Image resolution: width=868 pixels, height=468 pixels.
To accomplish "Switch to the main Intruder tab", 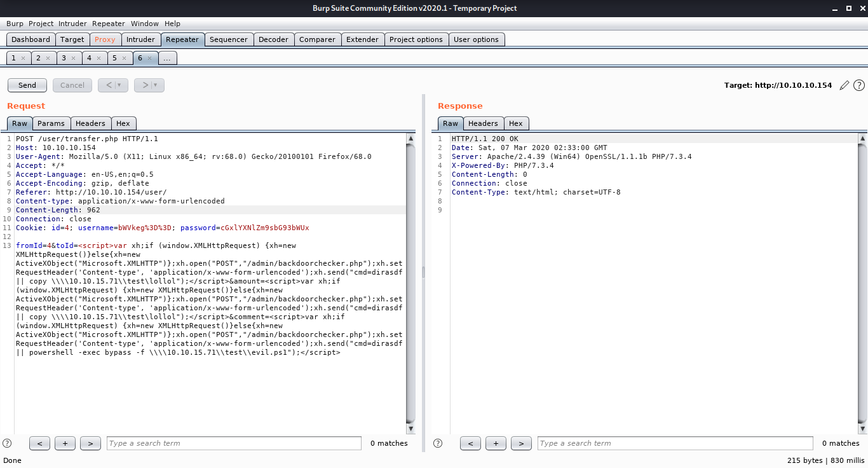I will [140, 39].
